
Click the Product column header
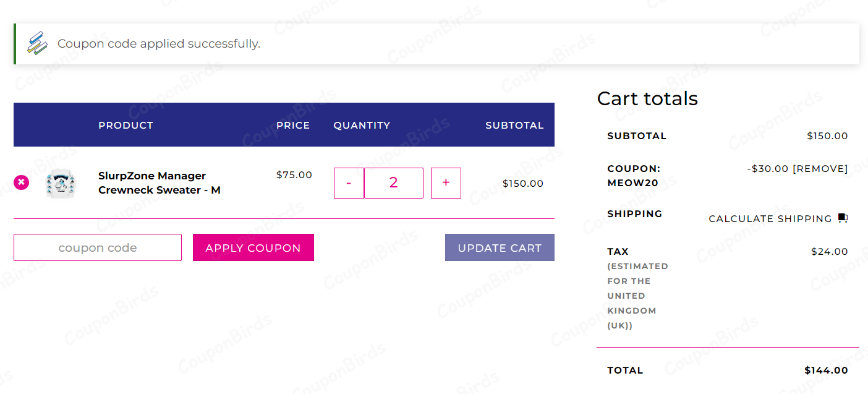pyautogui.click(x=126, y=125)
